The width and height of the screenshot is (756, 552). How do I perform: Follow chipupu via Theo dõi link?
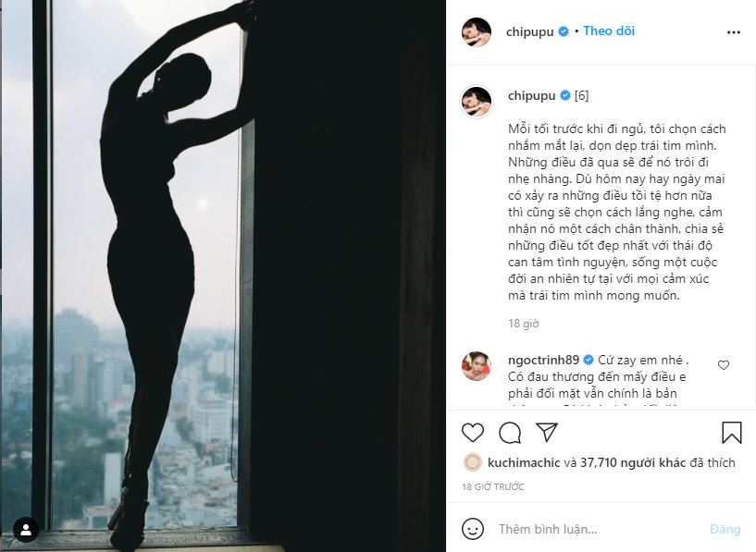pos(609,31)
